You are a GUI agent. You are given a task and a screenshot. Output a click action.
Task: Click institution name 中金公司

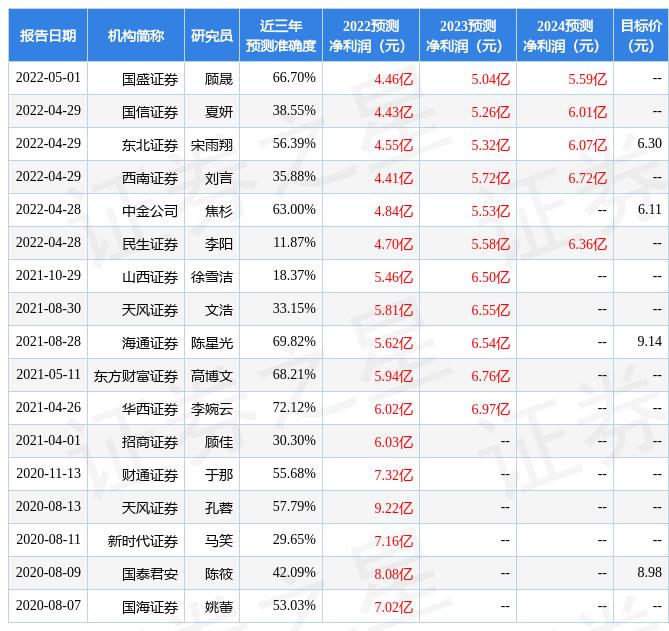tap(150, 211)
